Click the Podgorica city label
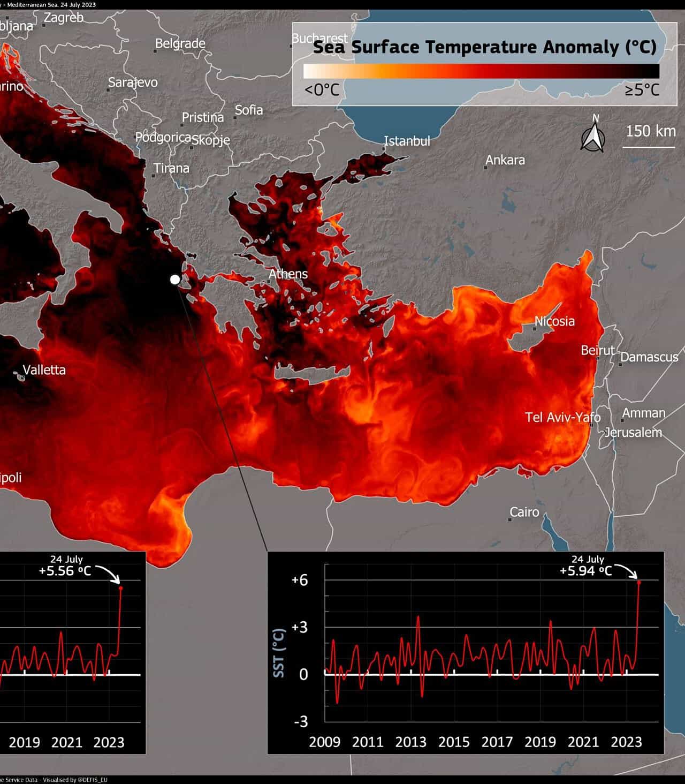The height and width of the screenshot is (784, 685). (163, 138)
